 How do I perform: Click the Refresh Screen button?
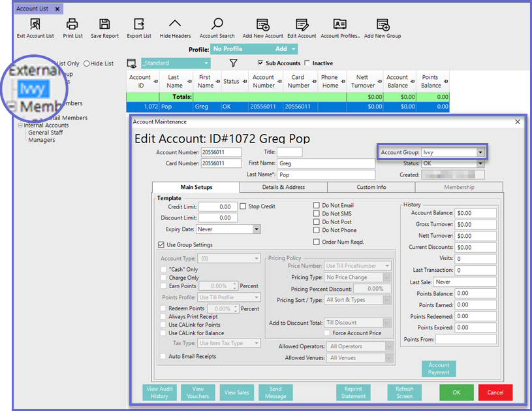(405, 393)
